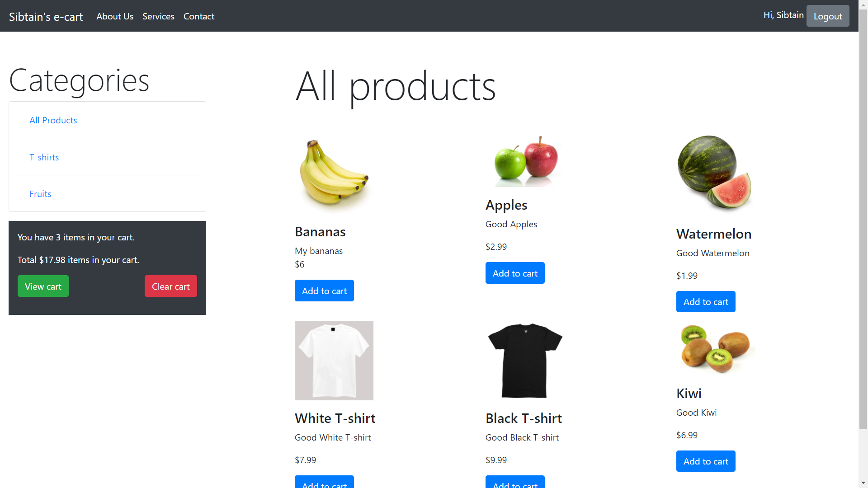Go to the Contact page
868x488 pixels.
point(199,16)
